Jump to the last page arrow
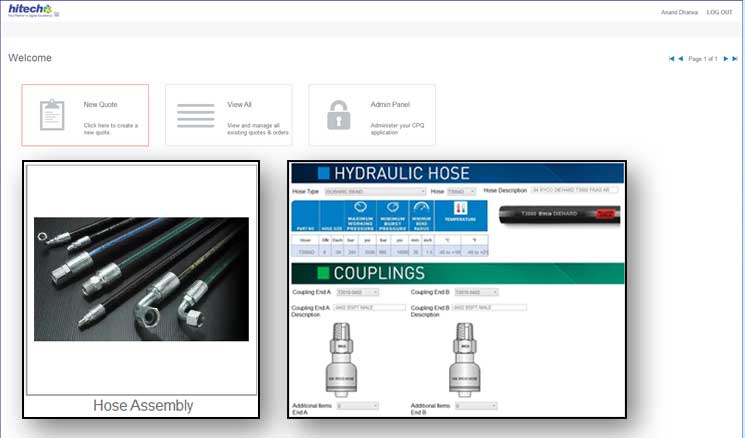Image resolution: width=745 pixels, height=438 pixels. pyautogui.click(x=736, y=59)
